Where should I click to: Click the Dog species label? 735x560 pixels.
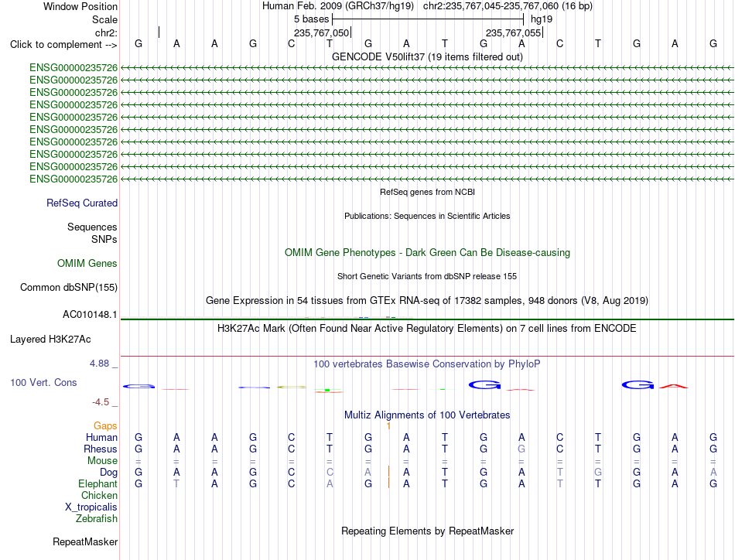coord(108,473)
